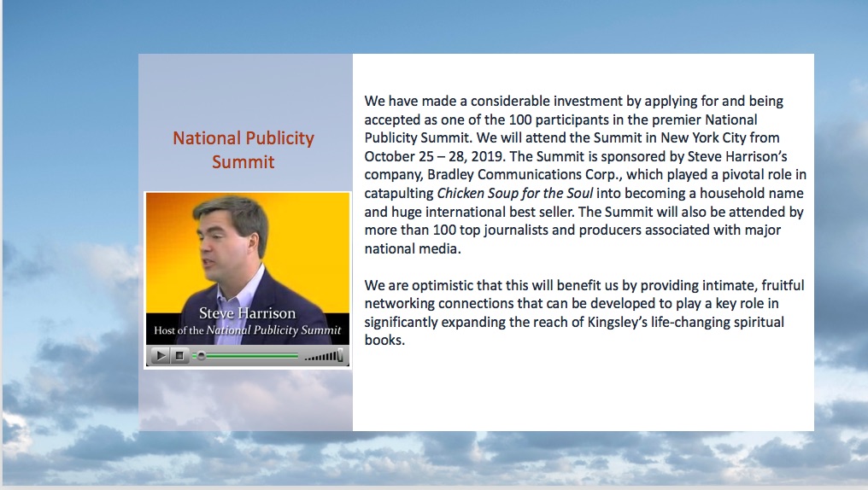Play the Steve Harrison video
Image resolution: width=868 pixels, height=490 pixels.
click(x=160, y=356)
